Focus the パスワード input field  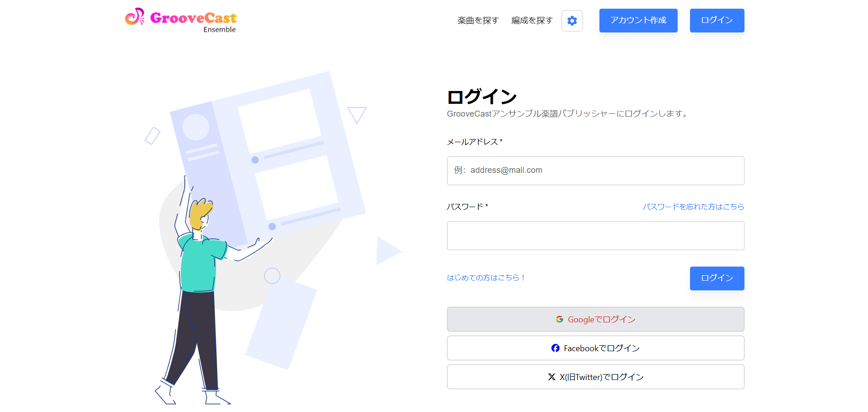tap(595, 235)
